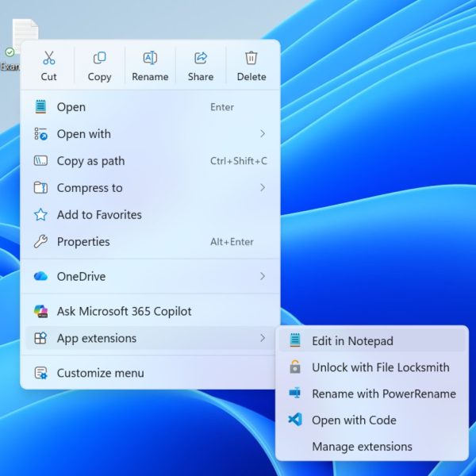
Task: Choose Add to Favorites
Action: pos(150,215)
